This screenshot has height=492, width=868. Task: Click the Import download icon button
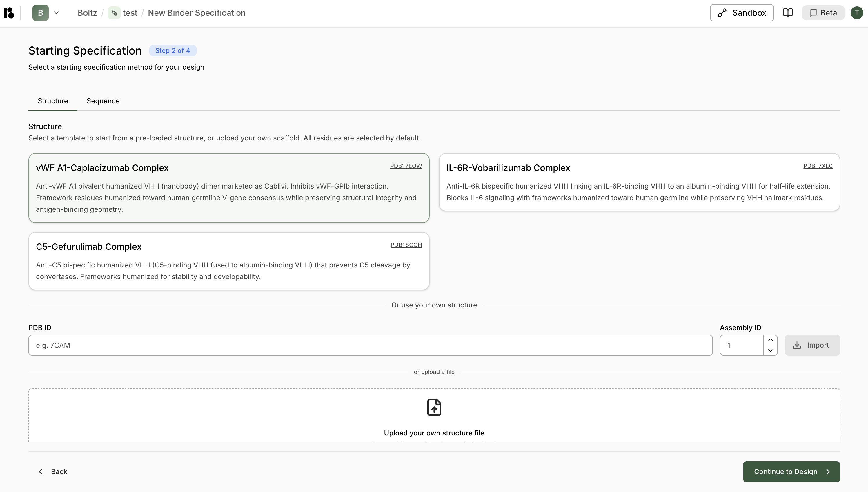click(x=812, y=345)
